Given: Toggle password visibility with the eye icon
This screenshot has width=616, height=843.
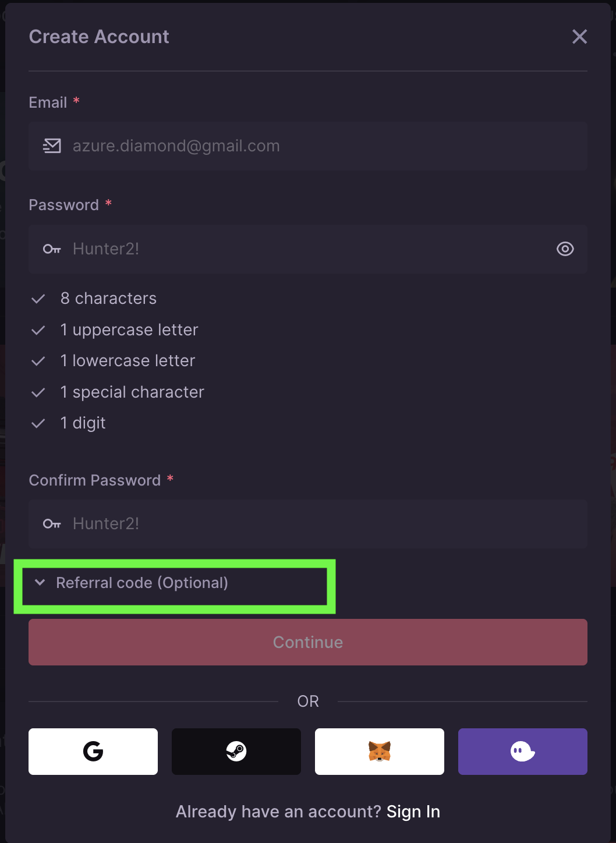Looking at the screenshot, I should tap(565, 249).
